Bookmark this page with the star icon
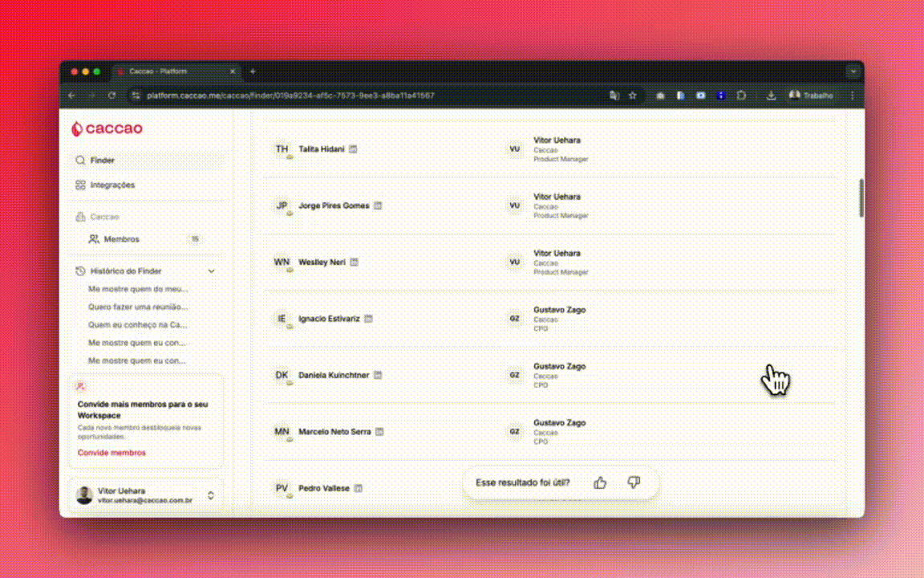Viewport: 924px width, 578px height. coord(632,95)
